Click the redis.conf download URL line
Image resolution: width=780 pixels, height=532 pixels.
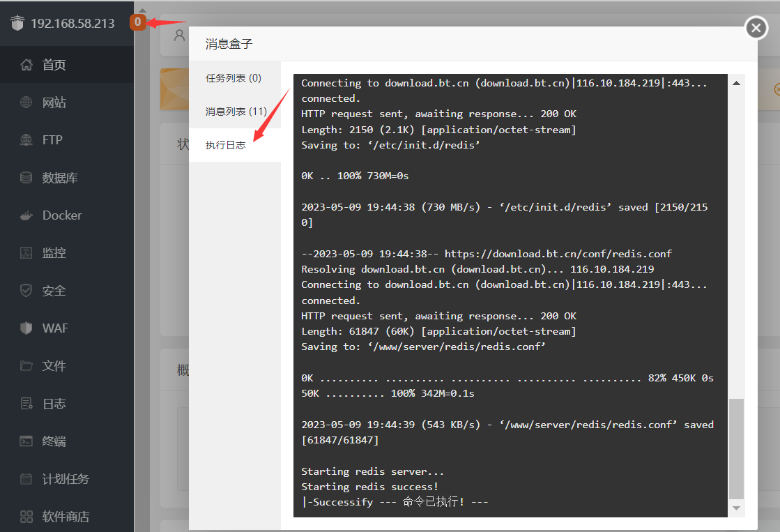(487, 254)
